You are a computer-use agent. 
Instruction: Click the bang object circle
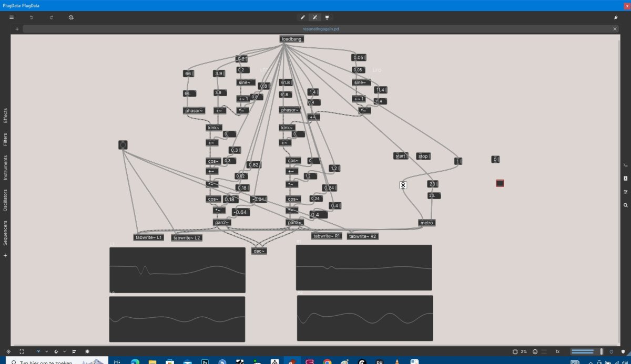pos(123,145)
